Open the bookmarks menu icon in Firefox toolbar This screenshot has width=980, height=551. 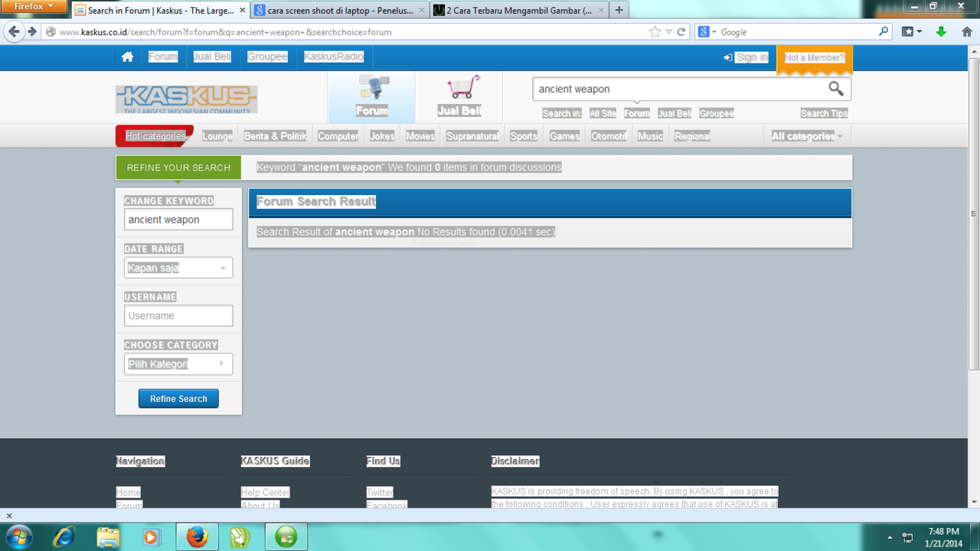pyautogui.click(x=911, y=32)
